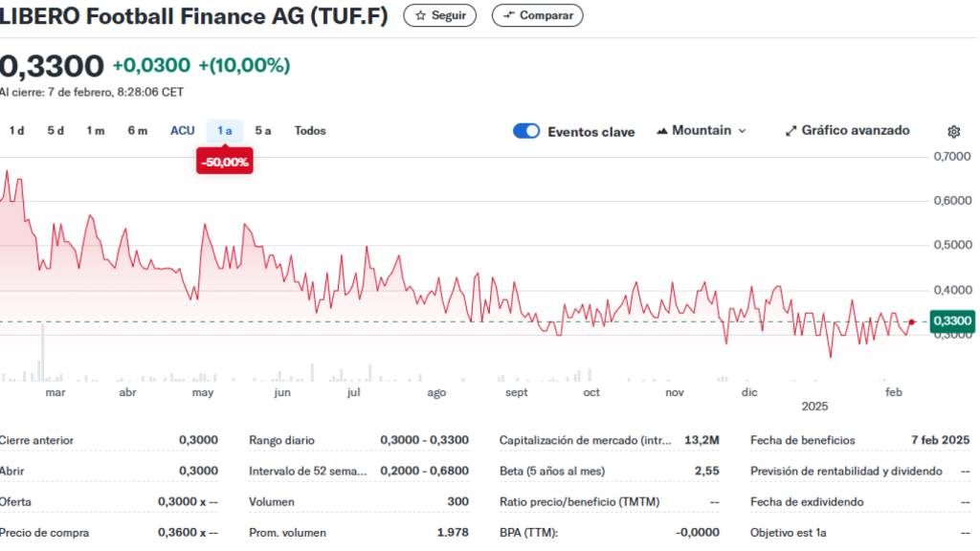The image size is (980, 551).
Task: Select the 1 d time range
Action: (x=16, y=131)
